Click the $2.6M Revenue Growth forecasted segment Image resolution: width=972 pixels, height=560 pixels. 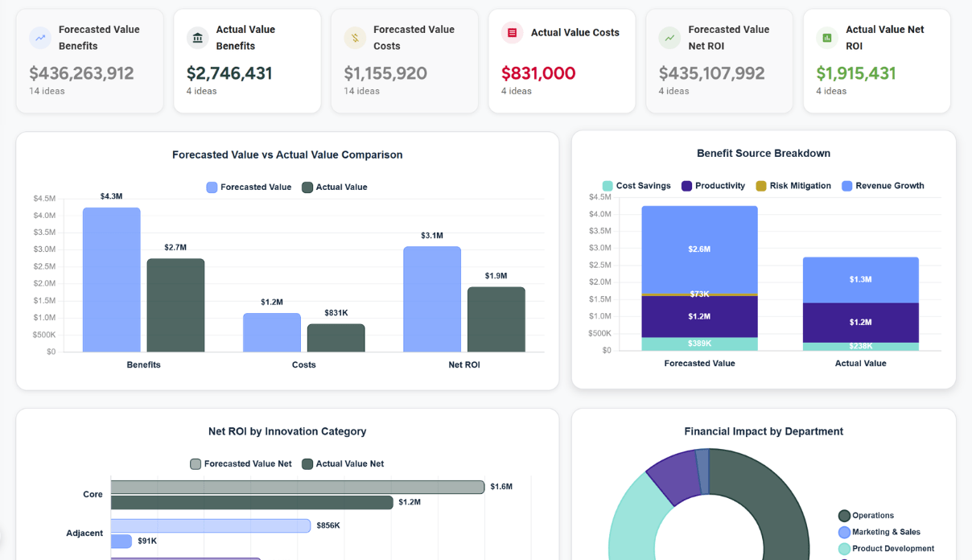(x=700, y=250)
